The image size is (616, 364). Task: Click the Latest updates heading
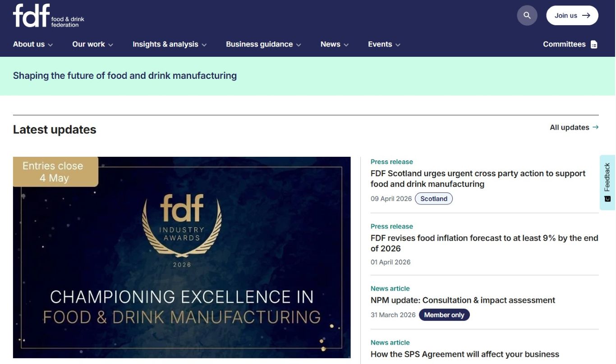click(55, 130)
